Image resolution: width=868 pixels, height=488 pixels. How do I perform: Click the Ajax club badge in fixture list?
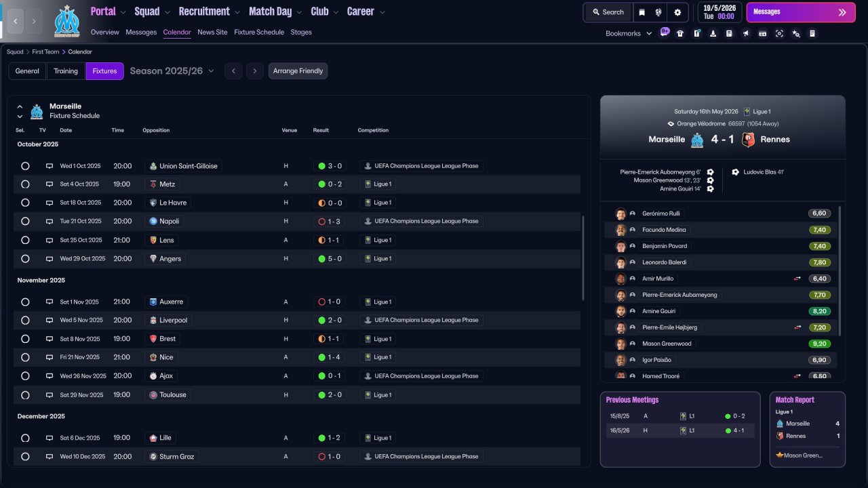[153, 376]
